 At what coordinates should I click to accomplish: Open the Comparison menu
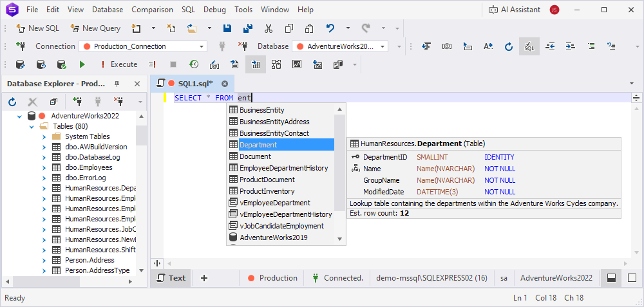point(152,10)
